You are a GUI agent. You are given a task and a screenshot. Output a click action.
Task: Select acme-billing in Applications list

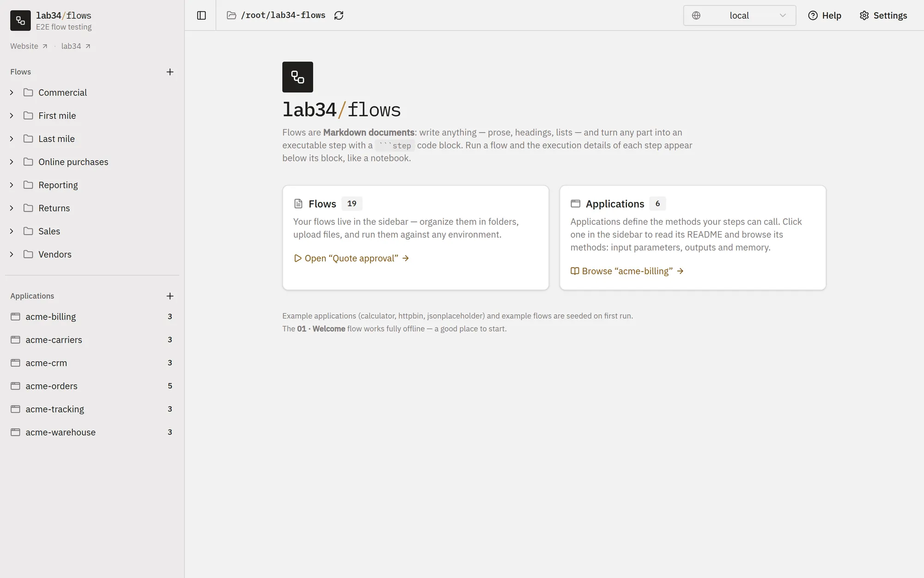[x=92, y=317]
